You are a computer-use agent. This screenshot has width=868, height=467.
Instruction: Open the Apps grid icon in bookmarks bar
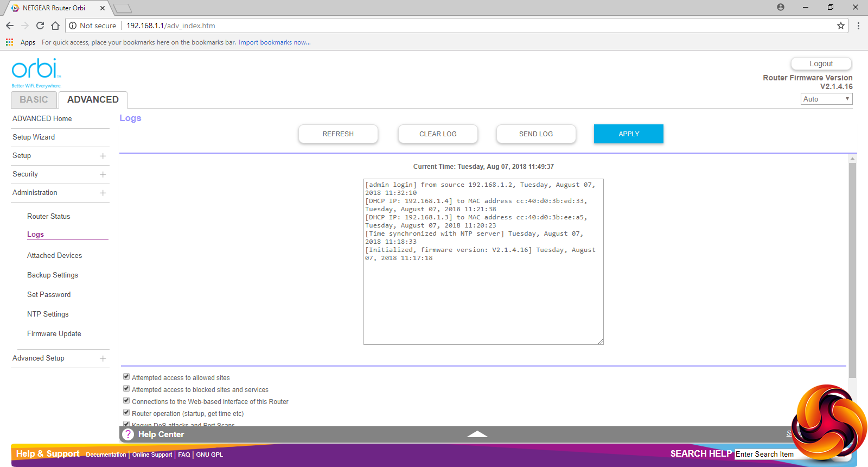pyautogui.click(x=9, y=42)
